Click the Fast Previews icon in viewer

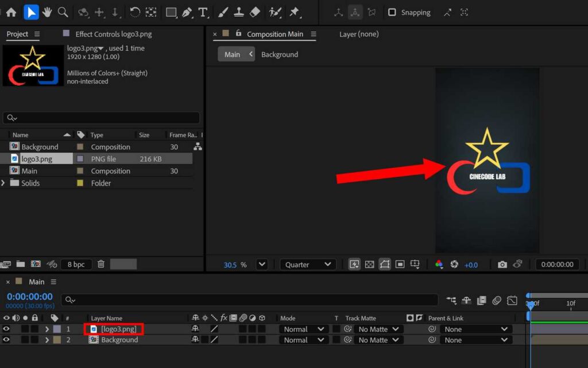(354, 265)
